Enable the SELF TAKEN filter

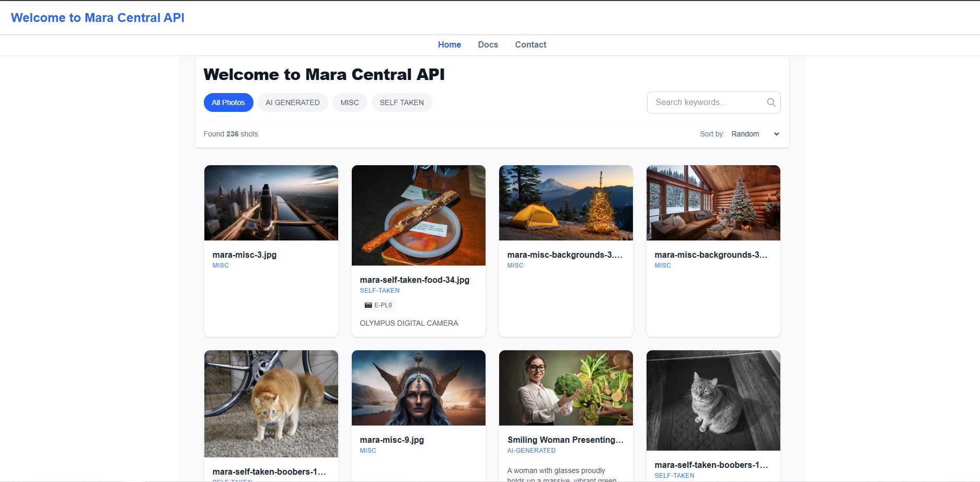[x=401, y=102]
